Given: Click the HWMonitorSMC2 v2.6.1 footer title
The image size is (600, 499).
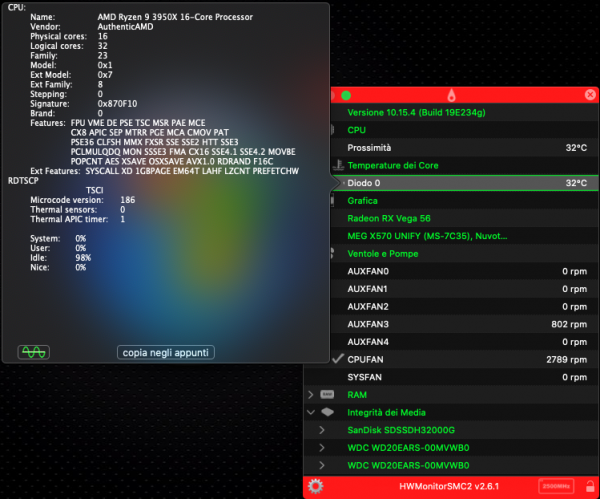Looking at the screenshot, I should 449,486.
